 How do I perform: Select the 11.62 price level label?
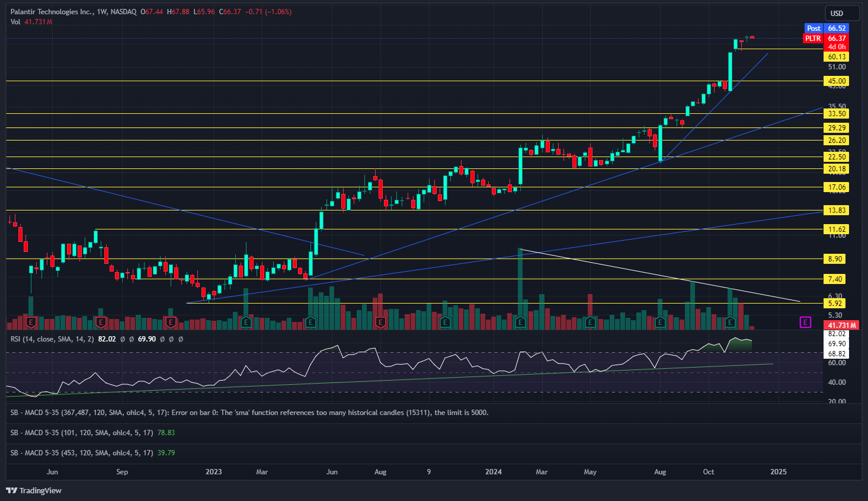coord(837,229)
